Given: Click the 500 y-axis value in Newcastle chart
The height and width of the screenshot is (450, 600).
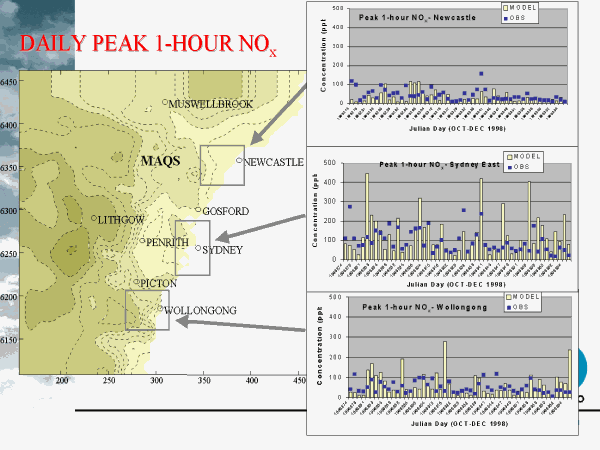Looking at the screenshot, I should pyautogui.click(x=338, y=8).
